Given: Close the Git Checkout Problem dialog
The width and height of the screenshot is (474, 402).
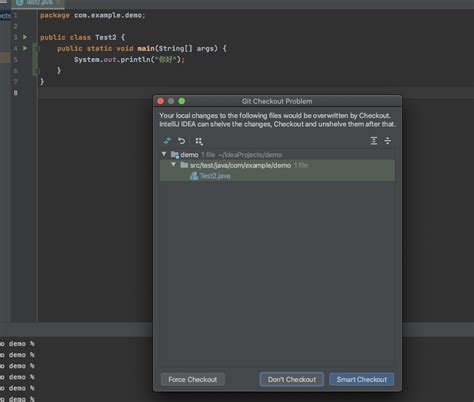Looking at the screenshot, I should coord(161,101).
